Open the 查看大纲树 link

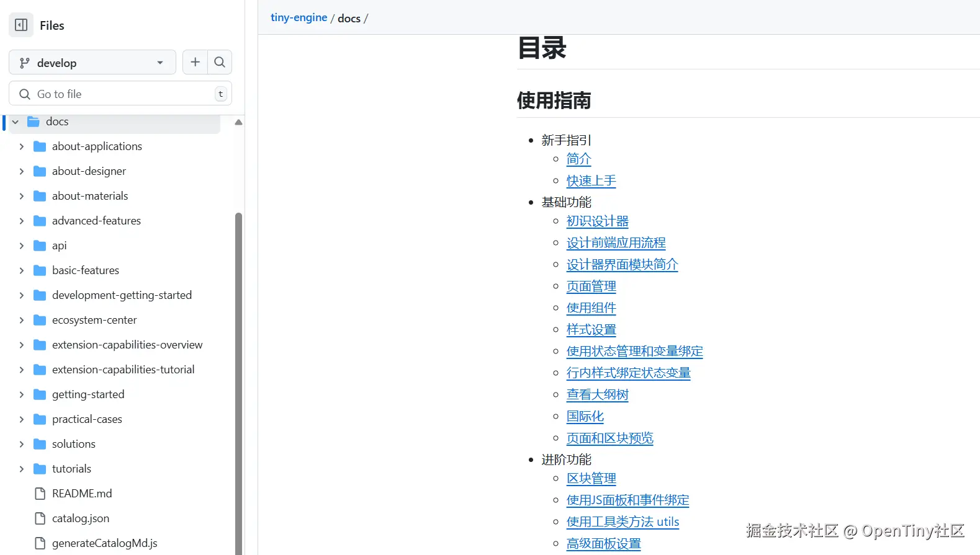point(597,394)
